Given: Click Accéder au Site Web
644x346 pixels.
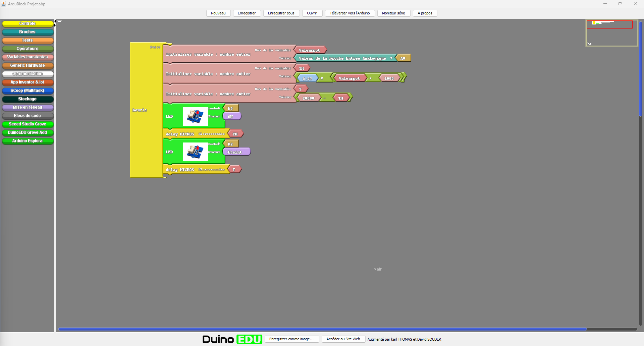Looking at the screenshot, I should [x=343, y=339].
